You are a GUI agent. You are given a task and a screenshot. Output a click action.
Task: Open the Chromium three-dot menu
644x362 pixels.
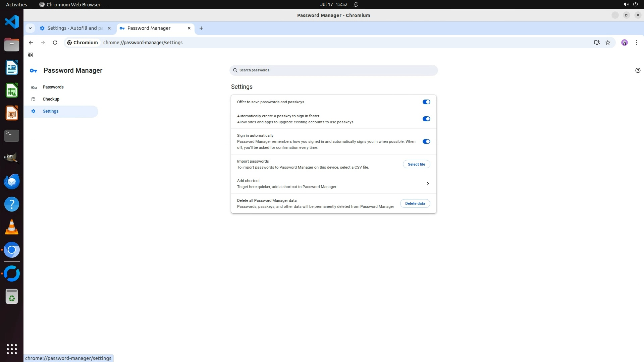coord(636,43)
